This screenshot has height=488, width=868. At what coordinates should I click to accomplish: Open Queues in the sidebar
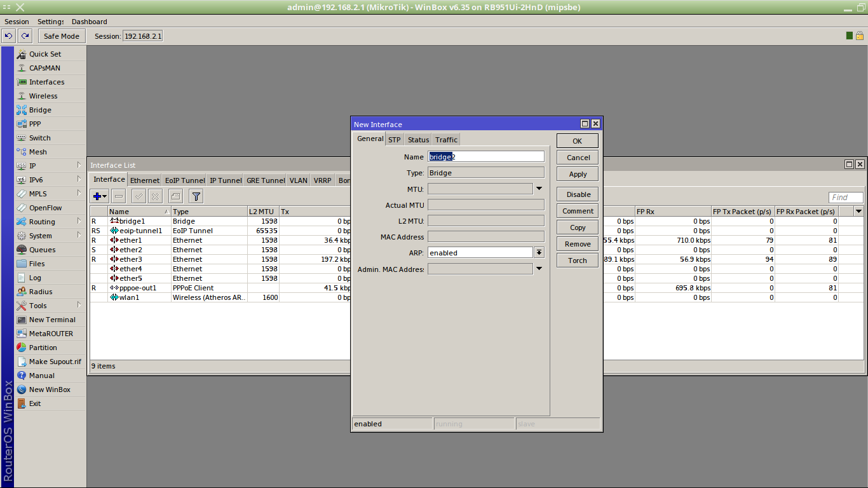(50, 250)
